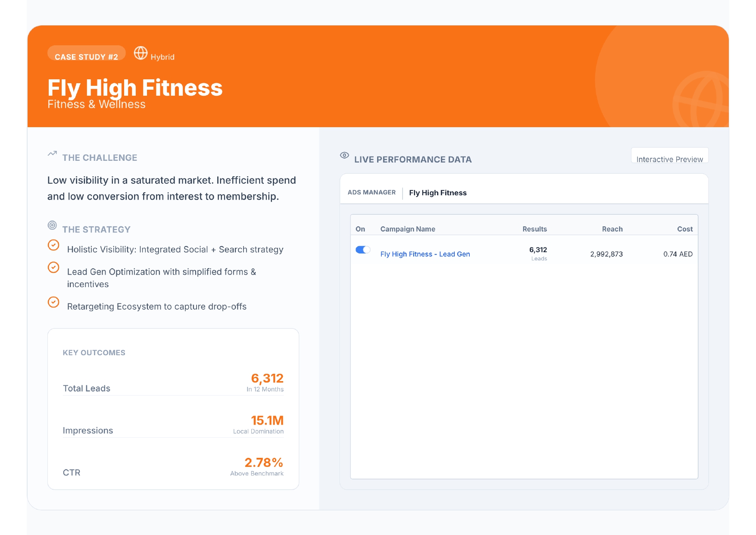
Task: Click the Cost column header
Action: coord(685,229)
